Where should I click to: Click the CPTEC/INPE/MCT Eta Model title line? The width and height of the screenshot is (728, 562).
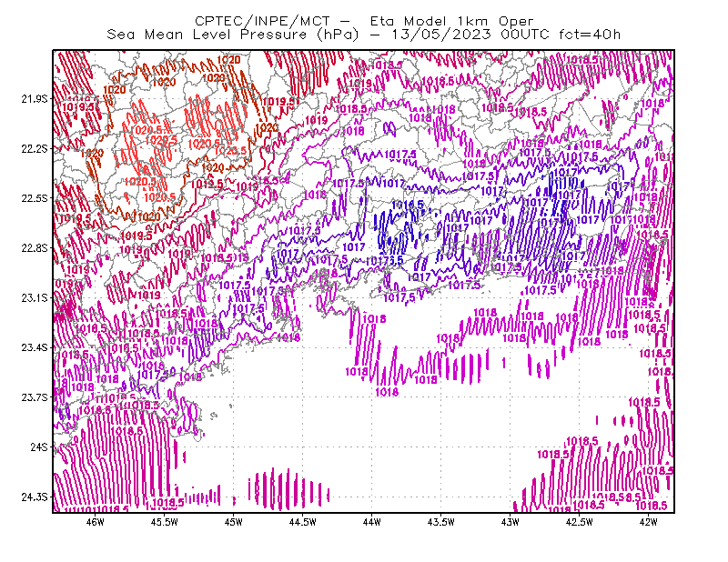point(364,21)
